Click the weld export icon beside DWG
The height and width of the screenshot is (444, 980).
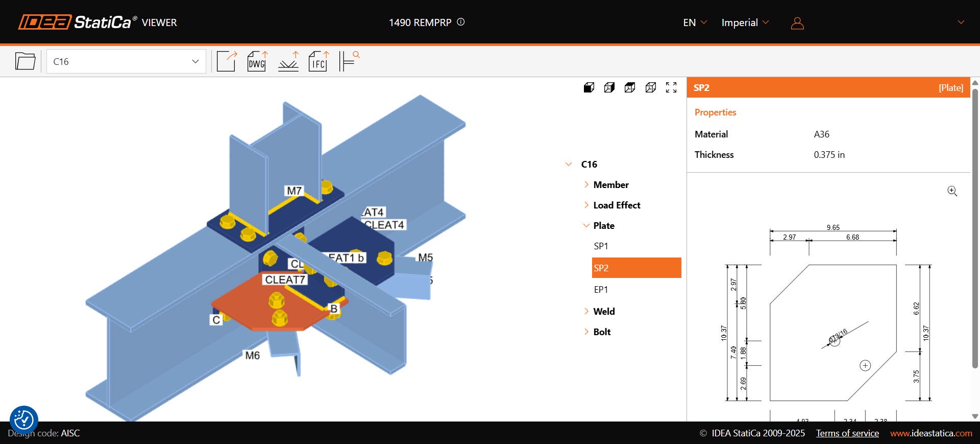coord(288,61)
